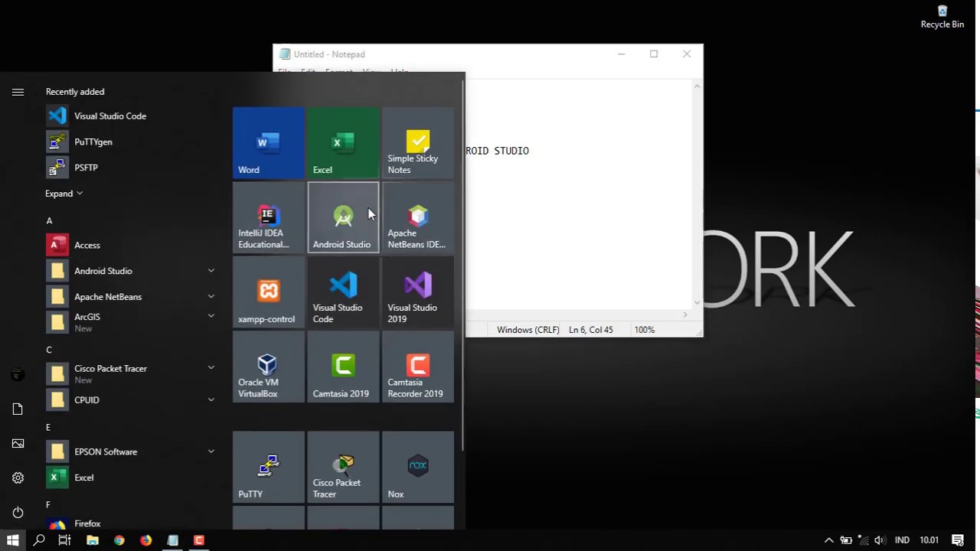Screen dimensions: 980x551
Task: Open Visual Studio Code tile
Action: click(x=343, y=292)
